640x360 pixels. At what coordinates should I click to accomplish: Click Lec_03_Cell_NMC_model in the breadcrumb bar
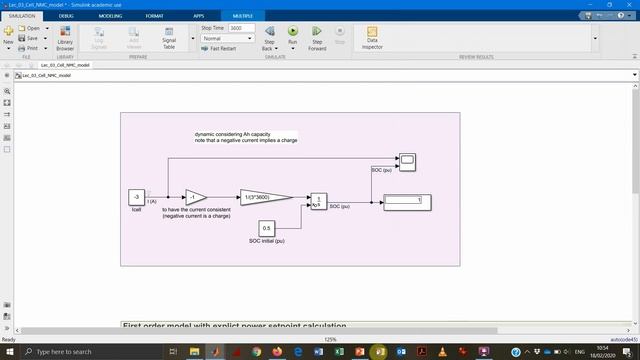(x=47, y=76)
